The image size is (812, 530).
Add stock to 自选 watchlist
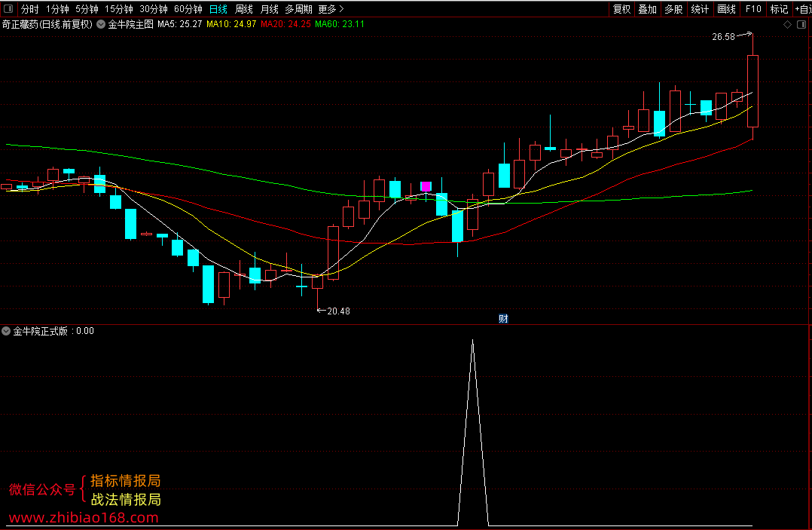[803, 9]
